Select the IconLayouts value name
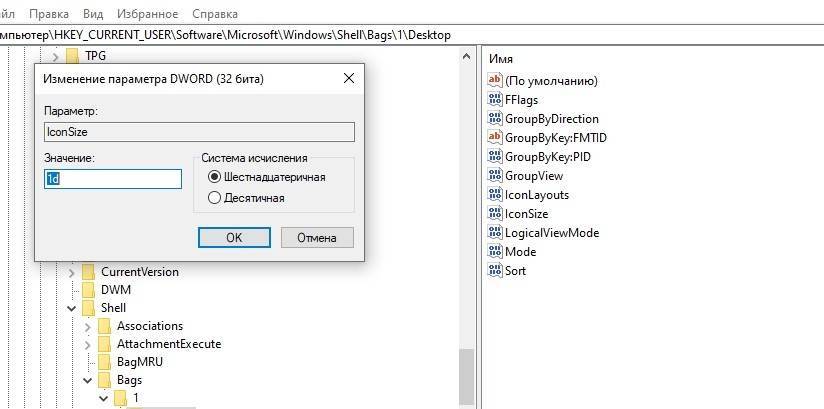The height and width of the screenshot is (409, 824). pos(537,195)
